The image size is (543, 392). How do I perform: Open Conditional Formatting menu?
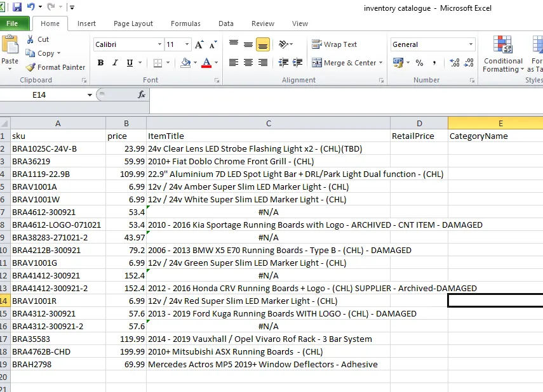(503, 55)
